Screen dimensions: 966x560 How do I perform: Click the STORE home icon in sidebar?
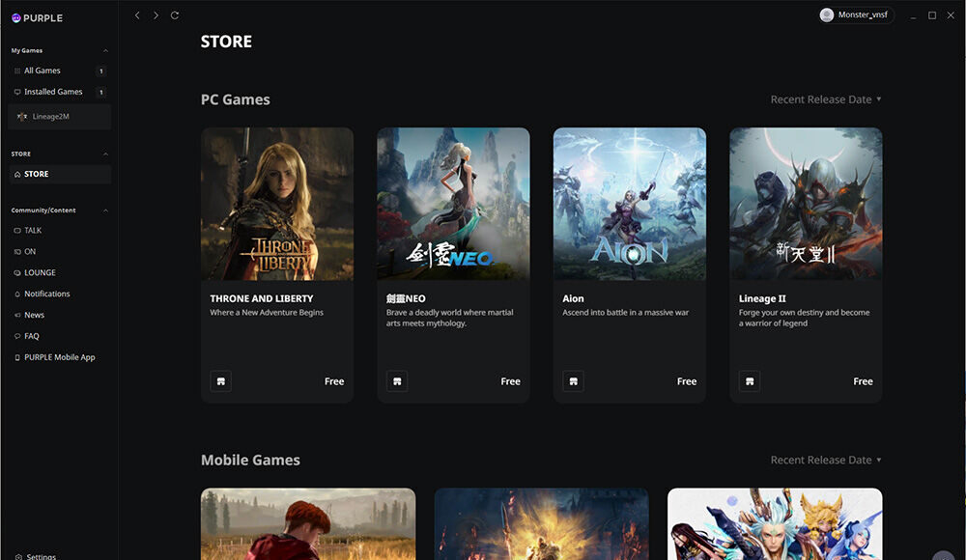pyautogui.click(x=17, y=175)
